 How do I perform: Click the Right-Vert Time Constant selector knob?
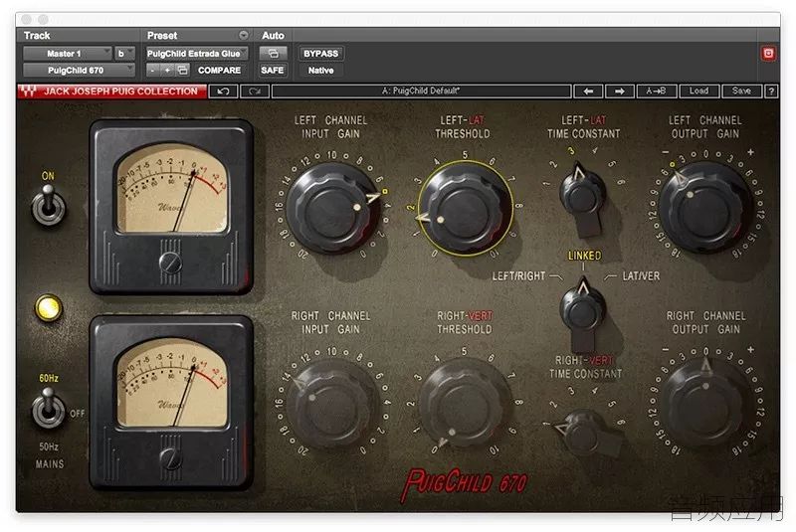click(x=586, y=432)
